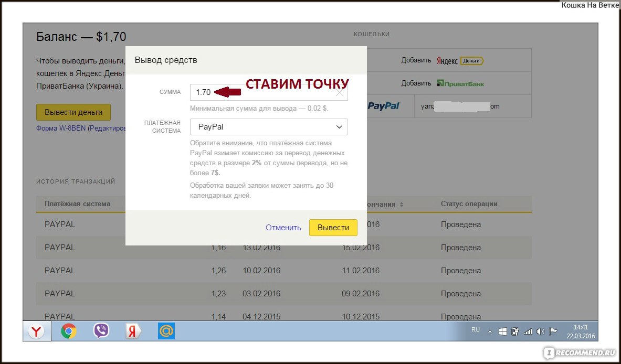621x364 pixels.
Task: Open Mail.ru Agent taskbar icon
Action: pos(166,331)
